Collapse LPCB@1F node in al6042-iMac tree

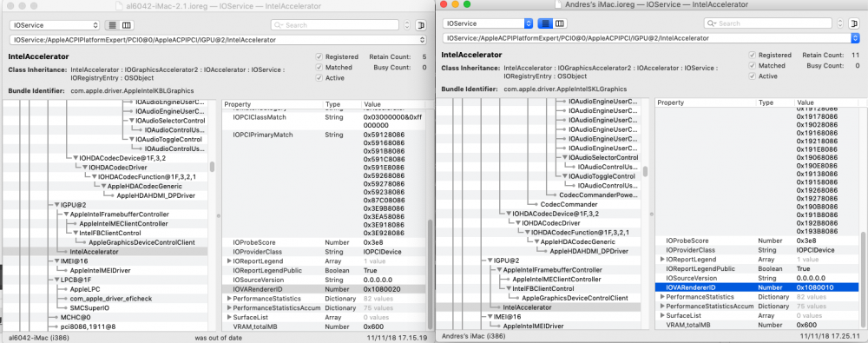coord(57,280)
